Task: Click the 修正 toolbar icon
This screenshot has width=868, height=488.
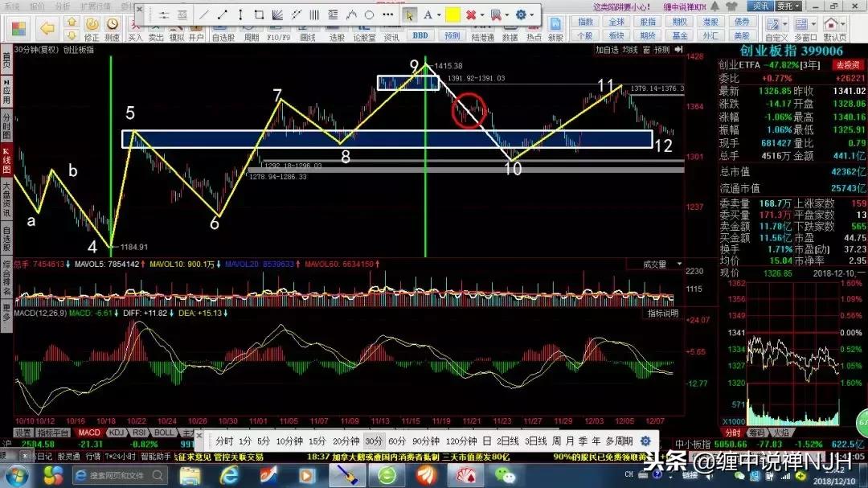Action: (x=92, y=30)
